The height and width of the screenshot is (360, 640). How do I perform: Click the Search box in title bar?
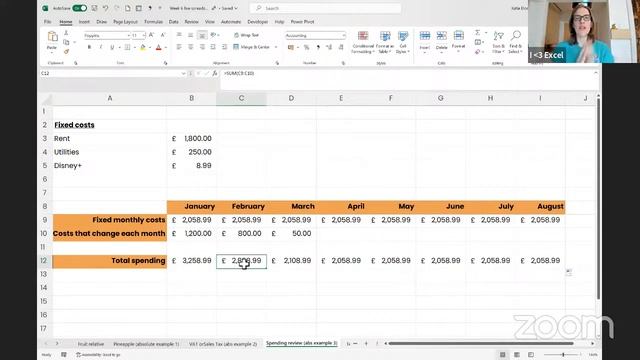point(325,8)
